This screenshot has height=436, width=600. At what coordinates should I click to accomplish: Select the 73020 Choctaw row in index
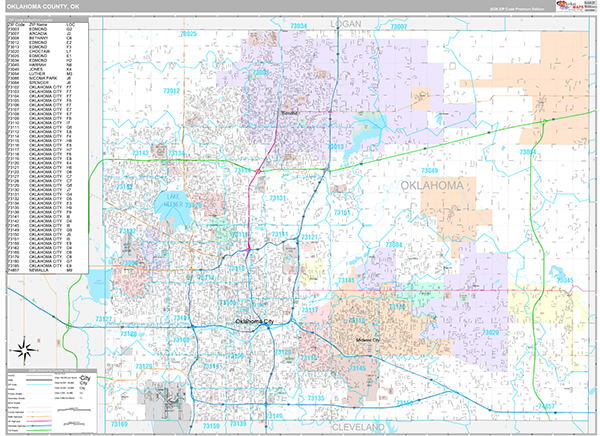click(40, 51)
